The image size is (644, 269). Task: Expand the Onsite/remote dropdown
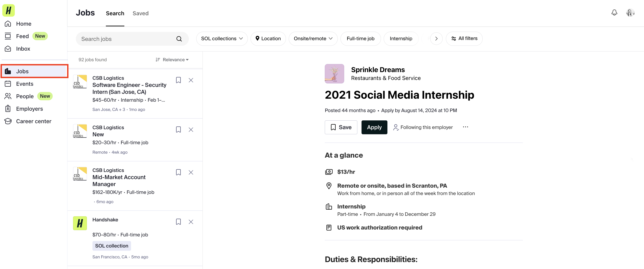(313, 39)
